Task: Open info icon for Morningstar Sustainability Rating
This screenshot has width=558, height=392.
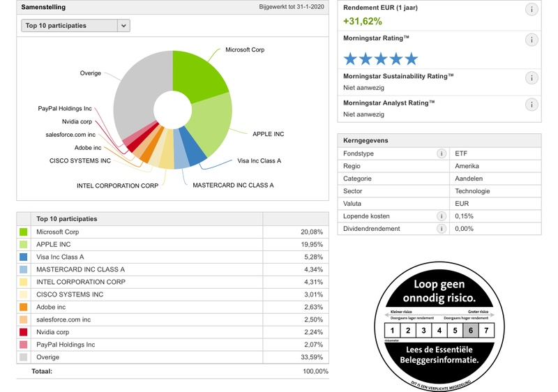Action: point(531,78)
